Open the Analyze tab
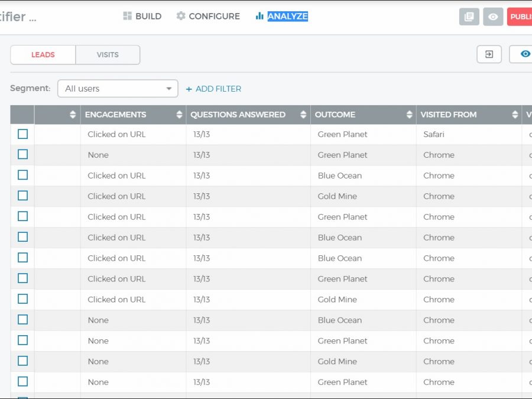The height and width of the screenshot is (399, 532). pyautogui.click(x=281, y=17)
